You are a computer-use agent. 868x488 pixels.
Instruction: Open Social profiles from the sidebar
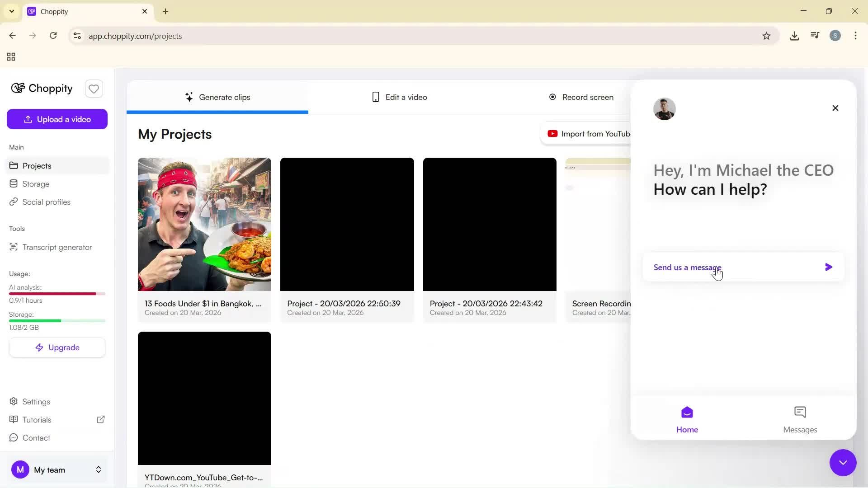click(47, 202)
